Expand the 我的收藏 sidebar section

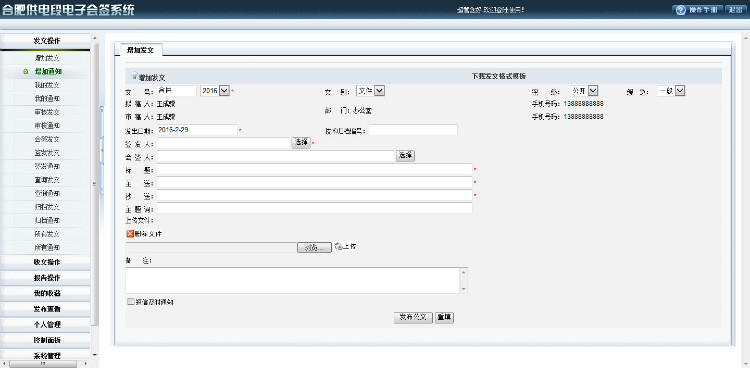(46, 293)
